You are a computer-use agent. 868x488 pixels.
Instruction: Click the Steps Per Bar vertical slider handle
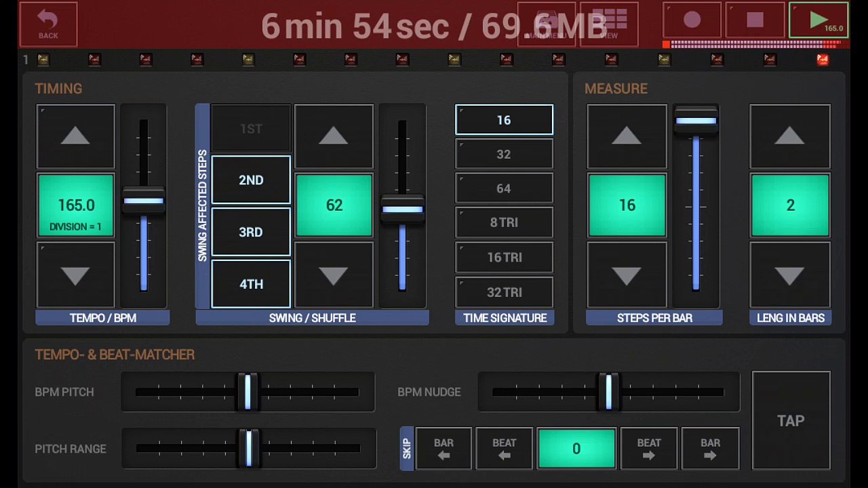point(696,121)
